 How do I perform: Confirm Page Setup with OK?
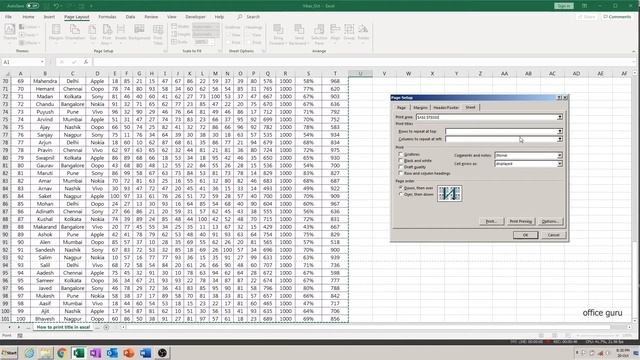tap(525, 235)
